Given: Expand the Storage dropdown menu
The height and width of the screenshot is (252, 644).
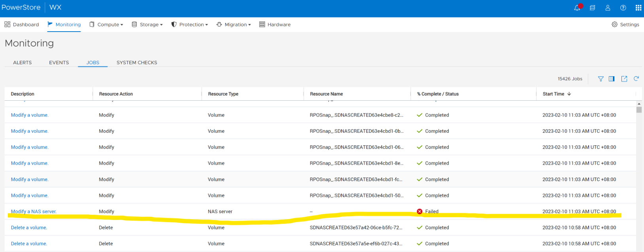Looking at the screenshot, I should point(147,24).
